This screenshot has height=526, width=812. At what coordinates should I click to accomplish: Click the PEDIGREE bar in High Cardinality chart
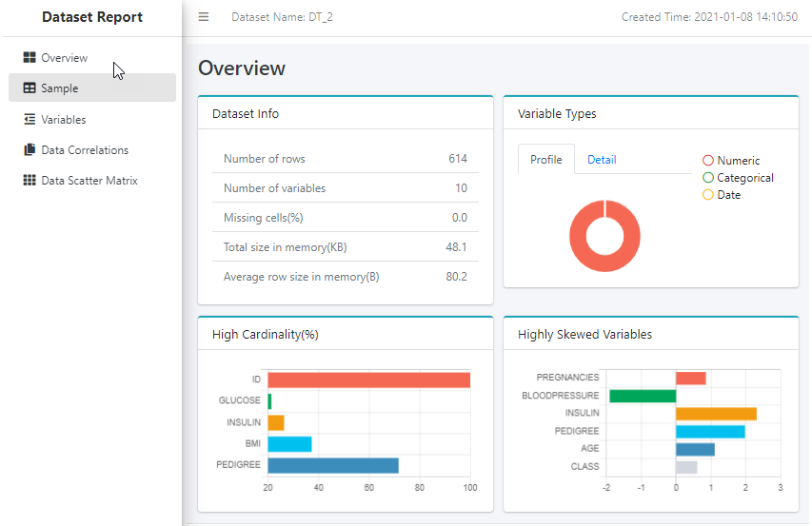pos(333,465)
